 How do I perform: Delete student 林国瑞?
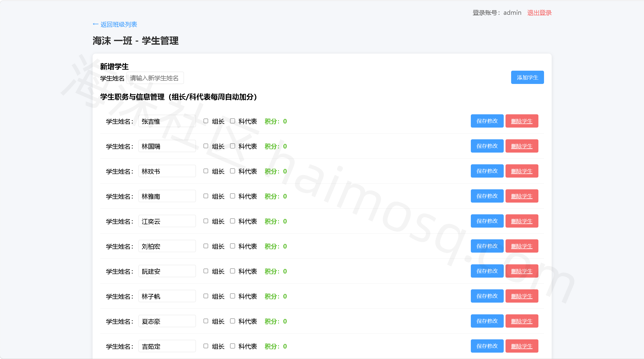coord(522,146)
